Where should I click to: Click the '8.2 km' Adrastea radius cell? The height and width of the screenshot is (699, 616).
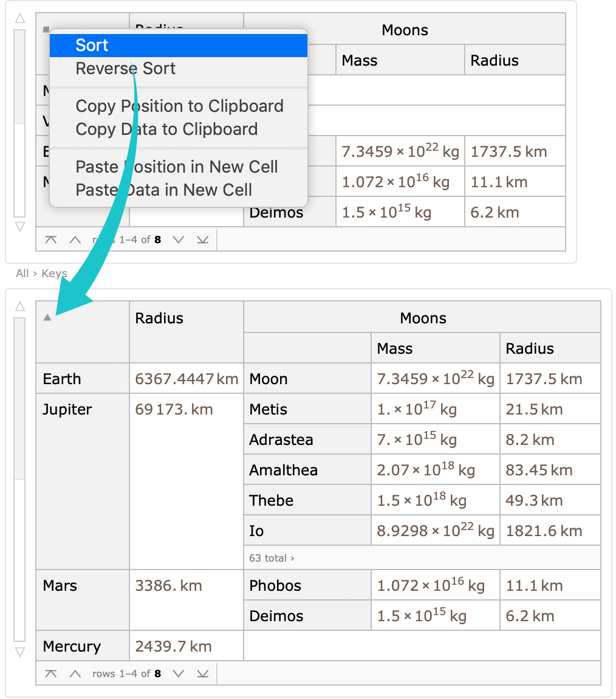click(x=550, y=439)
